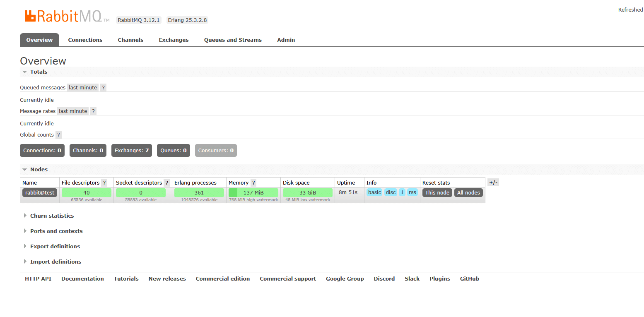Switch to the Queues and Streams tab

point(233,40)
